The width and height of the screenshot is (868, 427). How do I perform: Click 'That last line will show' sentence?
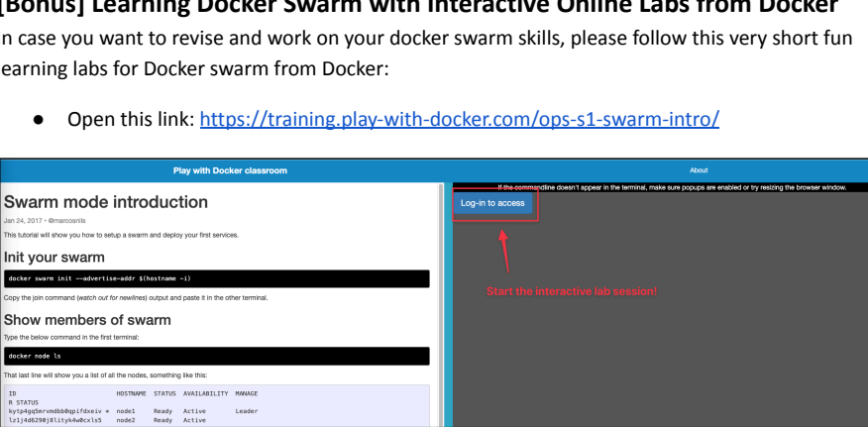(105, 375)
